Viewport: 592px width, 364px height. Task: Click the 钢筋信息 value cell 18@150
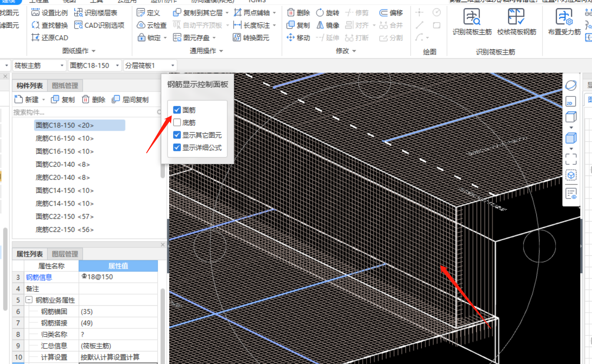118,277
